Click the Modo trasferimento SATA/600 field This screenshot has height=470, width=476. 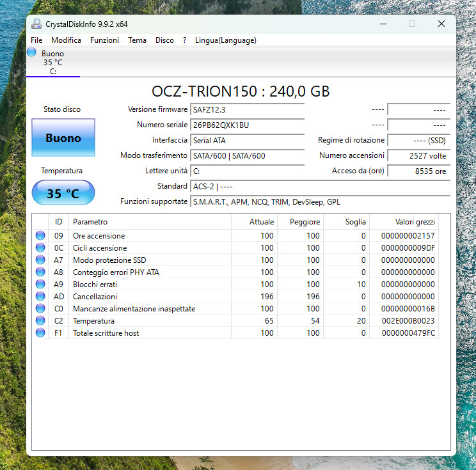coord(247,155)
